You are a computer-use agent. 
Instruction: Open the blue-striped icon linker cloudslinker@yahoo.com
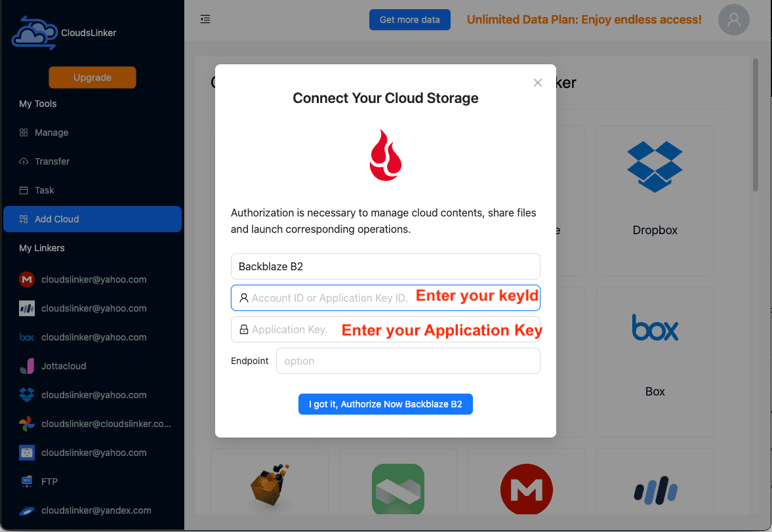click(92, 308)
